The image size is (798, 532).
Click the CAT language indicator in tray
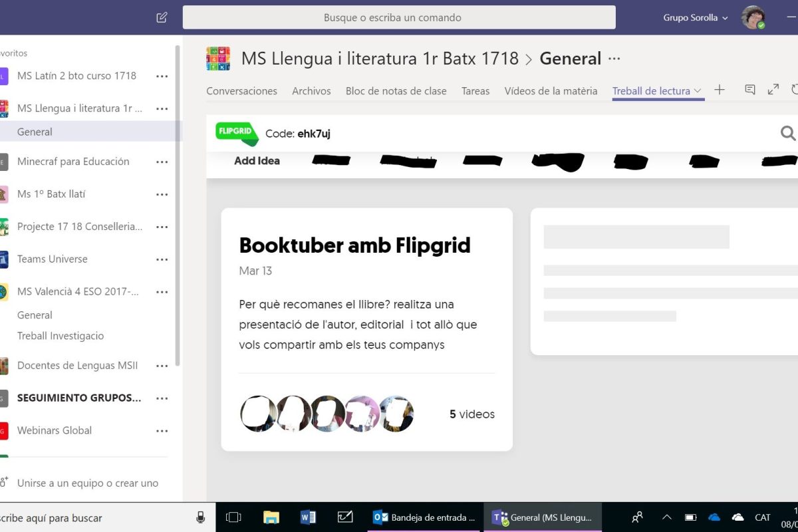(763, 517)
